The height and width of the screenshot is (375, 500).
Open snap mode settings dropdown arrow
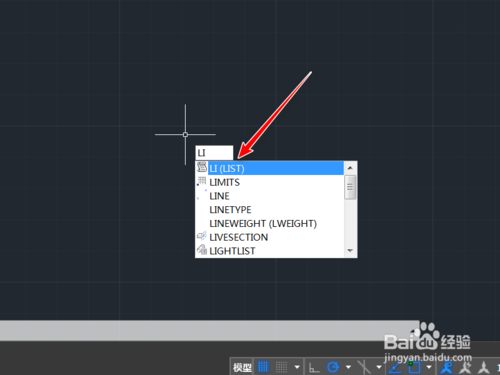click(x=297, y=367)
